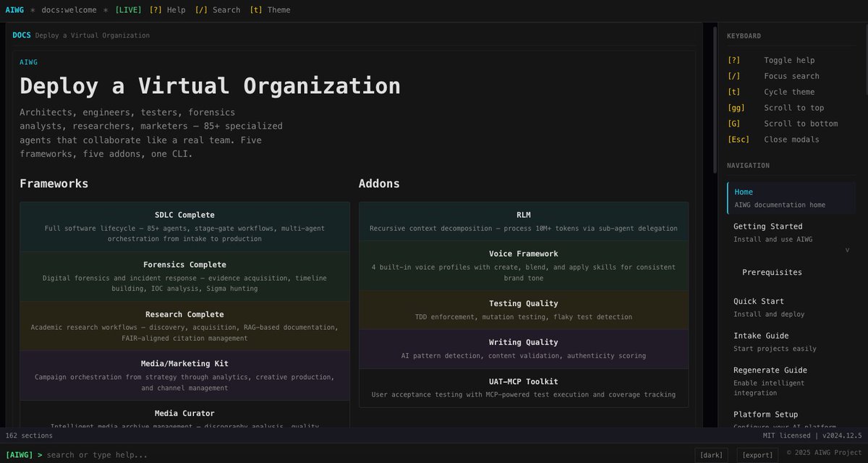Click the main content vertical scrollbar
Viewport: 868px width, 463px height.
pyautogui.click(x=715, y=99)
